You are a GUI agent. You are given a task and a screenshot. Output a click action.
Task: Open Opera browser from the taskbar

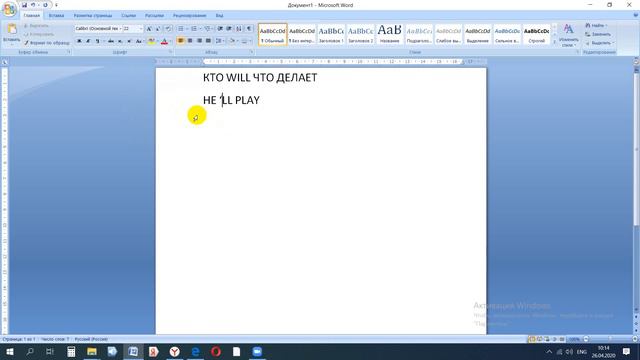[x=216, y=351]
